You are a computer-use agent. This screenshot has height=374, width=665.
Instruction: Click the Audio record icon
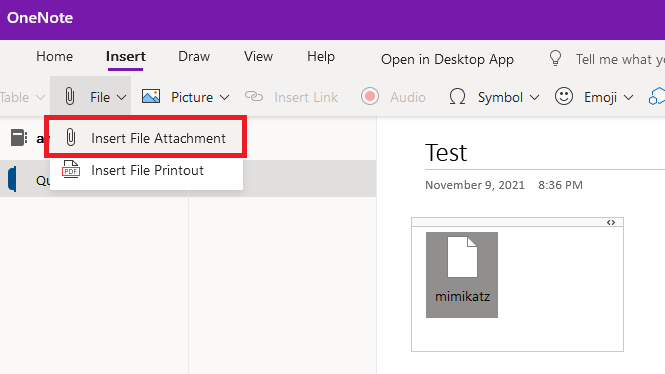(x=370, y=96)
